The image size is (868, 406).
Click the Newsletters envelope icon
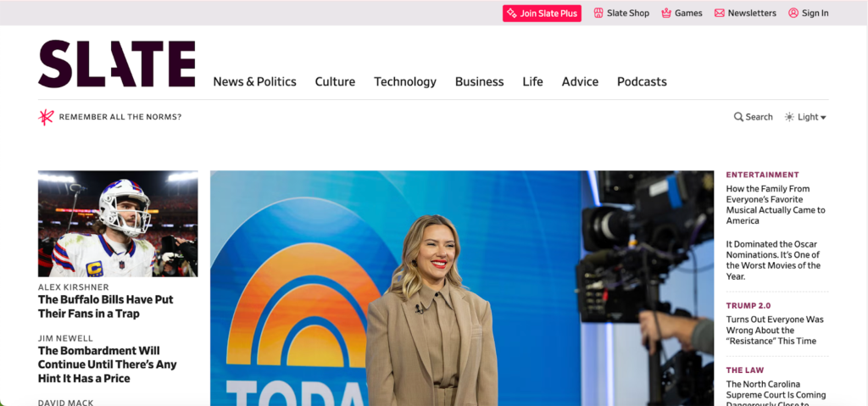(x=719, y=13)
